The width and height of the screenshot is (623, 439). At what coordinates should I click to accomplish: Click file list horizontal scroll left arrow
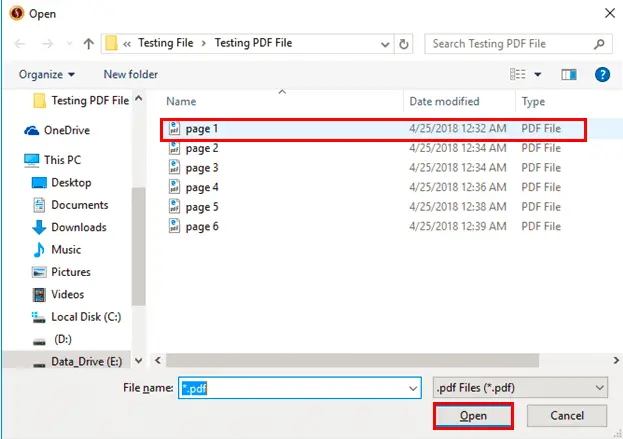point(158,360)
